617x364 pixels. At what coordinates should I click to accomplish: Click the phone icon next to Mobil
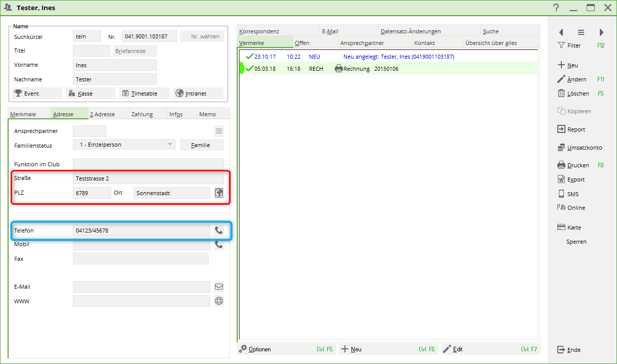(219, 245)
